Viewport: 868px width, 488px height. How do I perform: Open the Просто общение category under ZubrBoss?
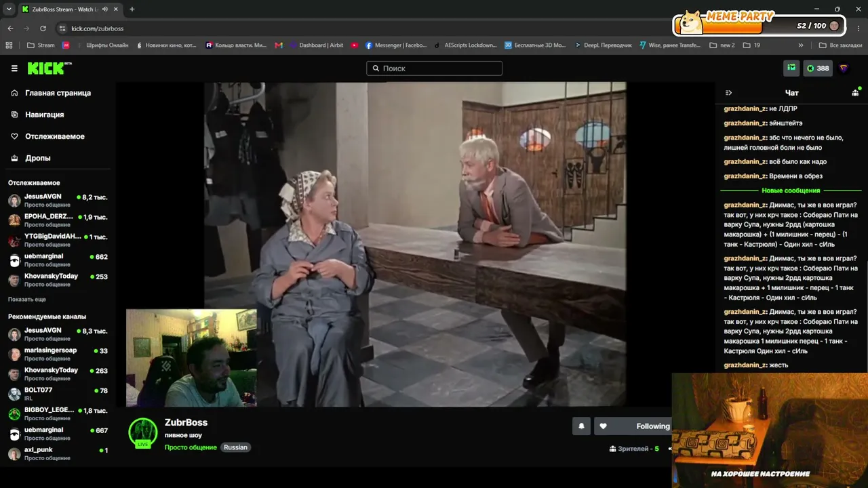pyautogui.click(x=191, y=447)
